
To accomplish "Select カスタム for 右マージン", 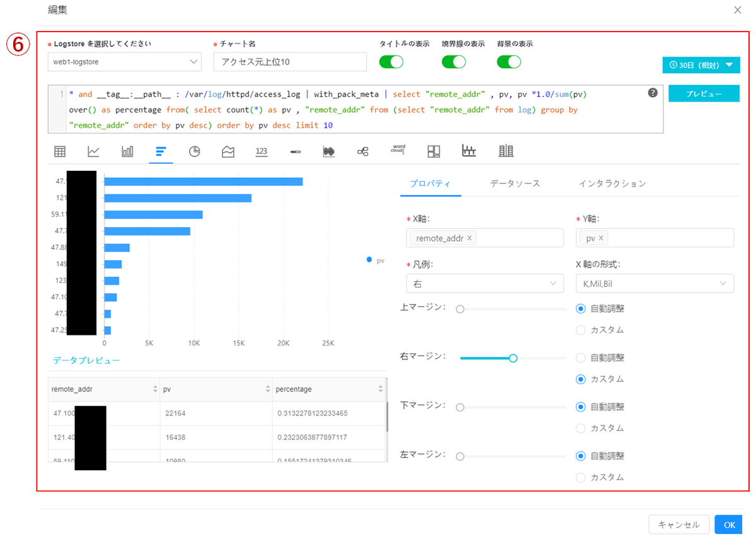I will pyautogui.click(x=581, y=379).
